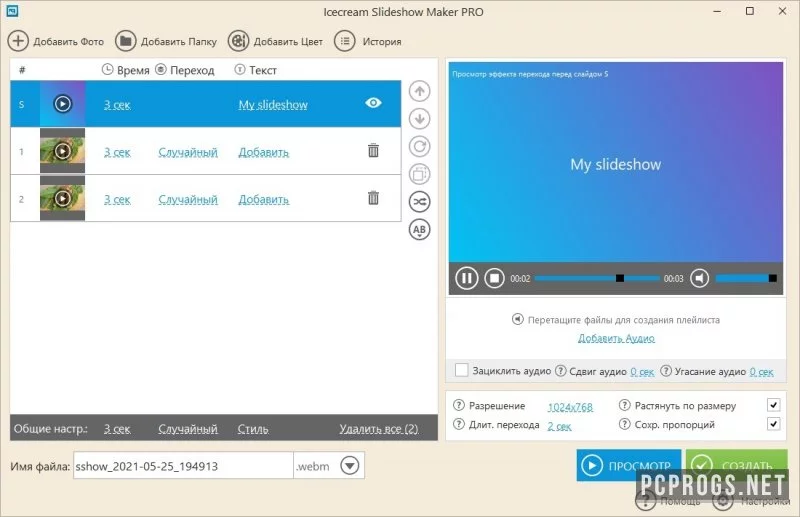Screen dimensions: 800x517
Task: Preview slide 1 thumbnail
Action: pos(62,151)
